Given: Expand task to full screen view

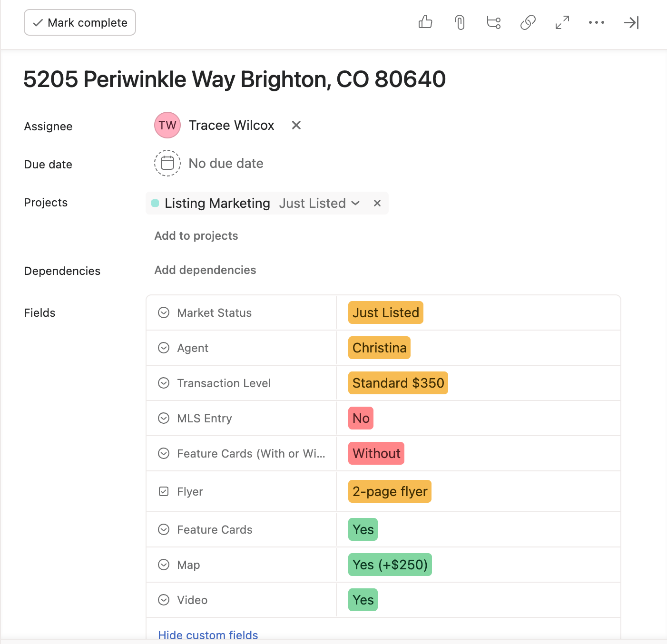Looking at the screenshot, I should [562, 22].
